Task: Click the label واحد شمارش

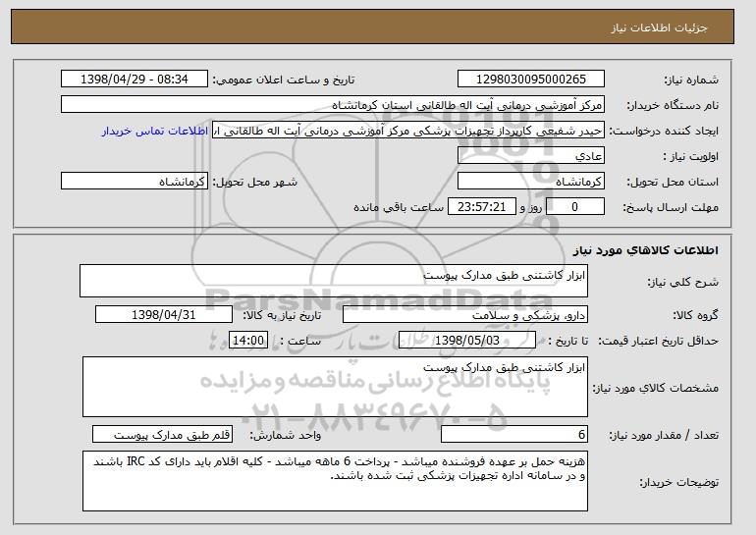Action: point(285,435)
